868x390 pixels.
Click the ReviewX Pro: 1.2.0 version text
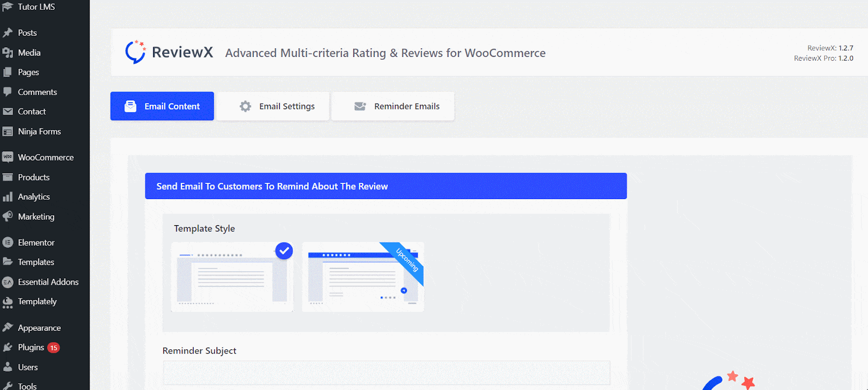point(824,58)
